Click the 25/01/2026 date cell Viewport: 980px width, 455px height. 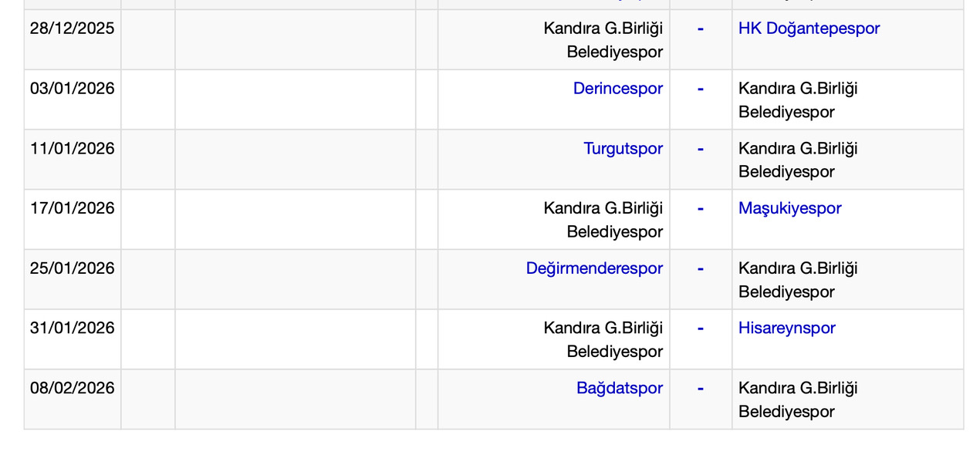[x=72, y=268]
